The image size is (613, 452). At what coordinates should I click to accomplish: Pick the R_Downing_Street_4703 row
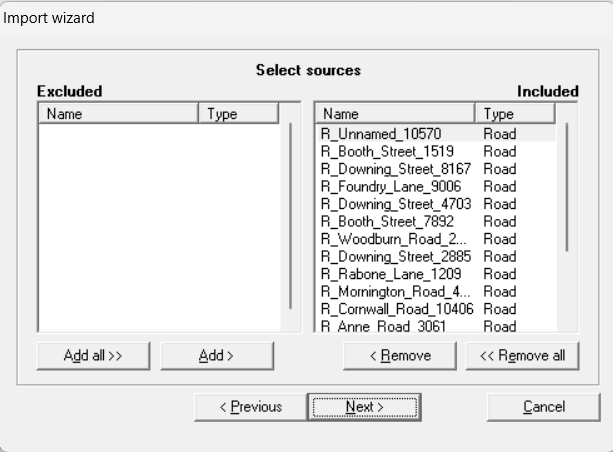point(395,204)
